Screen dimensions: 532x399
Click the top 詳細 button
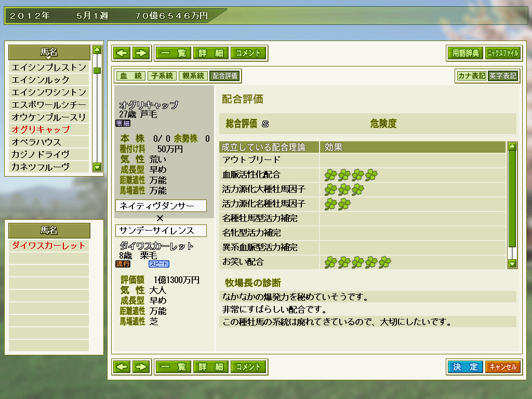(x=211, y=53)
